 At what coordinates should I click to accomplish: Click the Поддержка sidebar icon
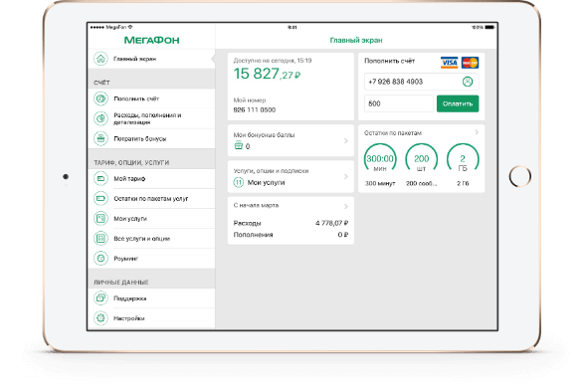tap(100, 298)
